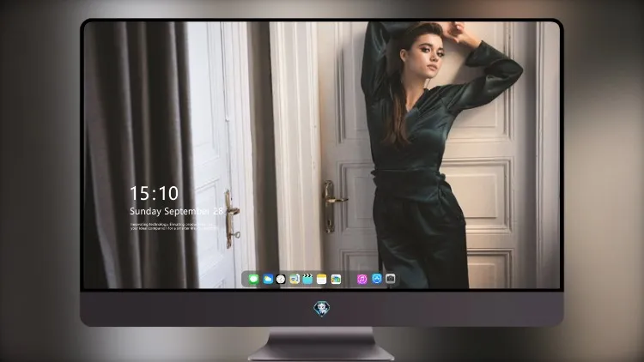Open the Photos gallery icon
Viewport: 644px width, 362px height.
[x=336, y=279]
